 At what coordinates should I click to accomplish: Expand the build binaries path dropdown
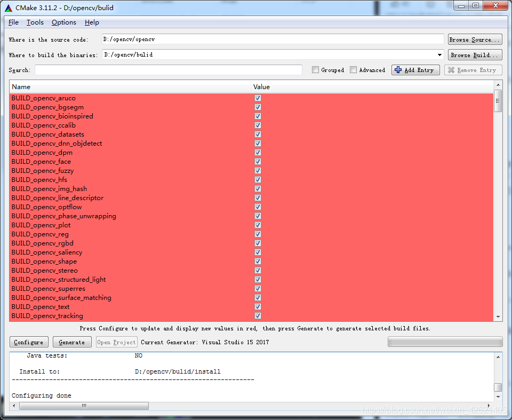(x=439, y=55)
